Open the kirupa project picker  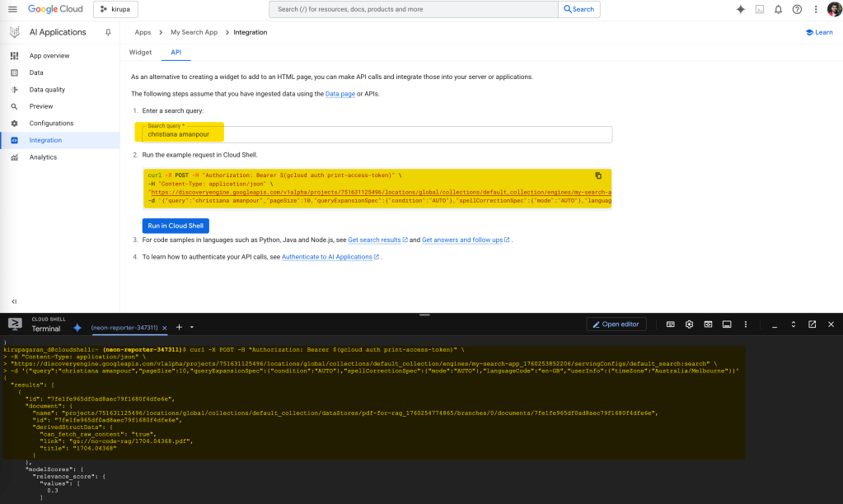click(116, 9)
